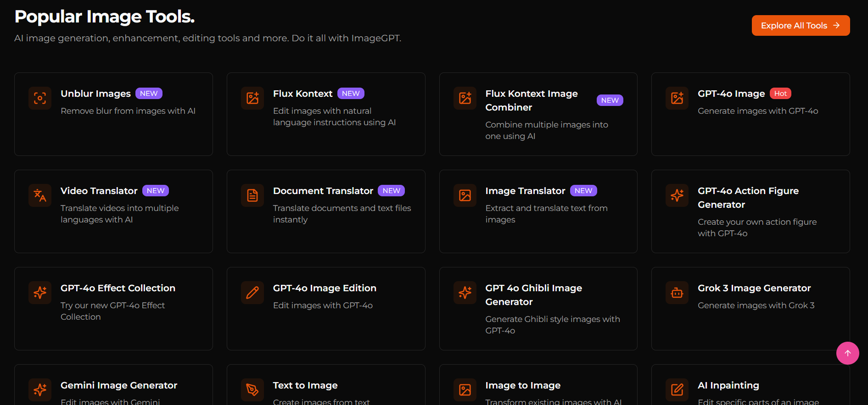Click the Document Translator file icon
The width and height of the screenshot is (868, 405).
pyautogui.click(x=252, y=195)
